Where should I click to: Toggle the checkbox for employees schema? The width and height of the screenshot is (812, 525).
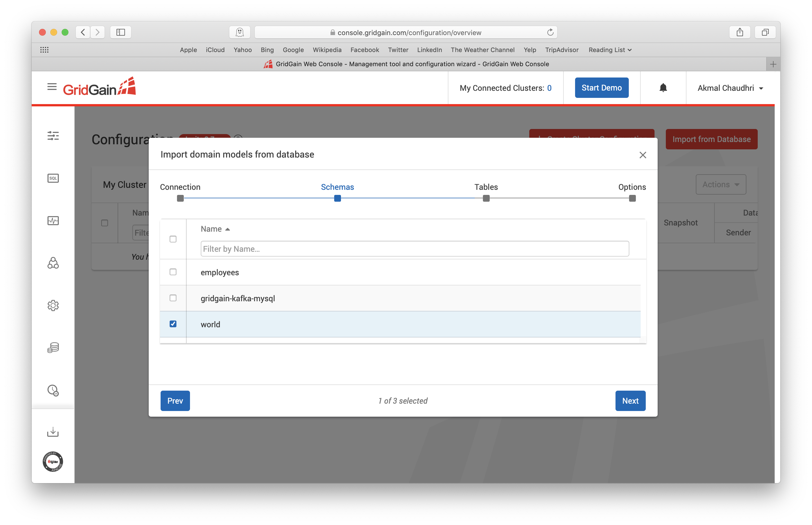pyautogui.click(x=173, y=272)
